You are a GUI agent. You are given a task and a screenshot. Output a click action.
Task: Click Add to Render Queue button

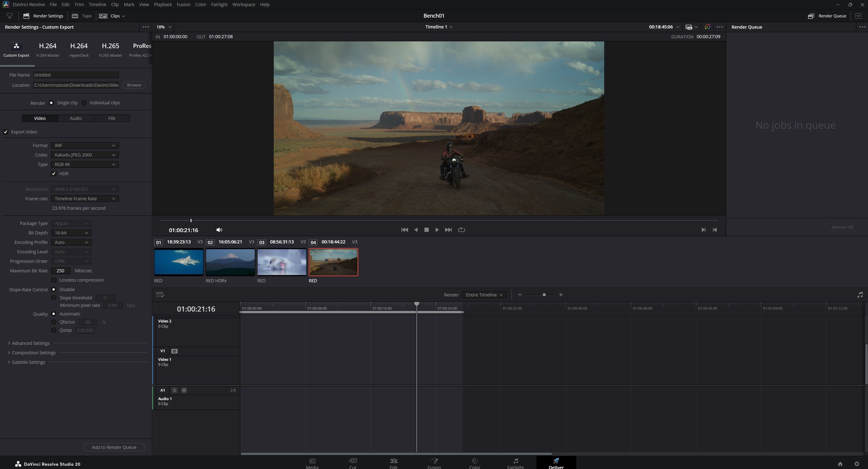click(114, 447)
